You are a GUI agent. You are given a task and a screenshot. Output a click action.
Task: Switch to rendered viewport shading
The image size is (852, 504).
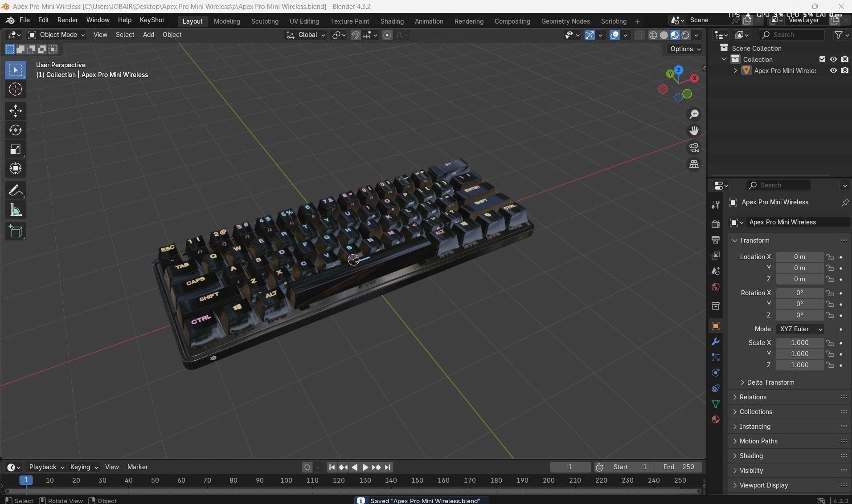pos(686,35)
